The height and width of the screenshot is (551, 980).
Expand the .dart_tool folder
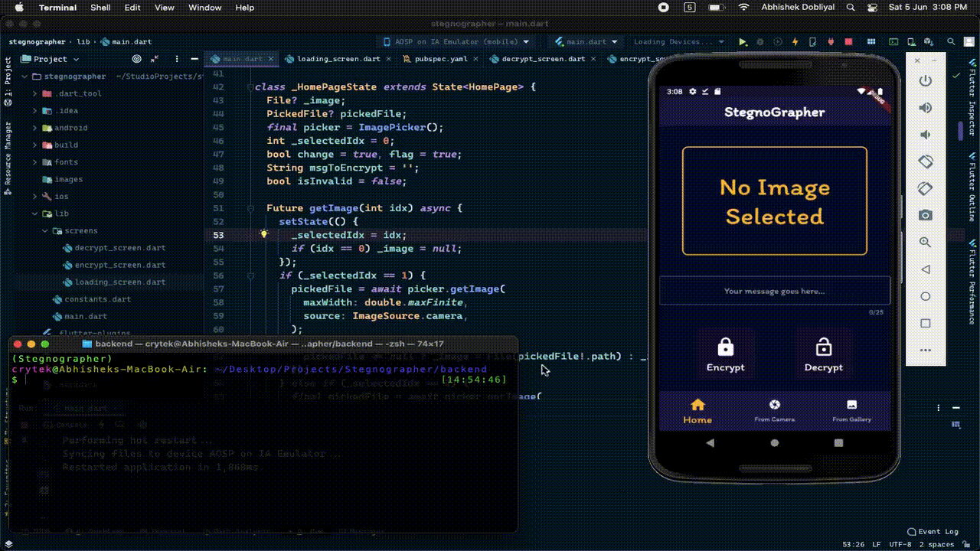pos(35,93)
